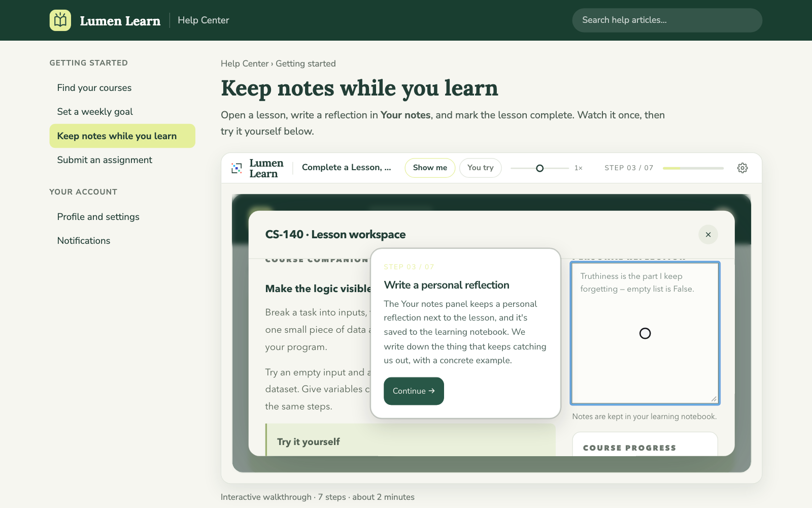Adjust the playback speed slider

[539, 168]
